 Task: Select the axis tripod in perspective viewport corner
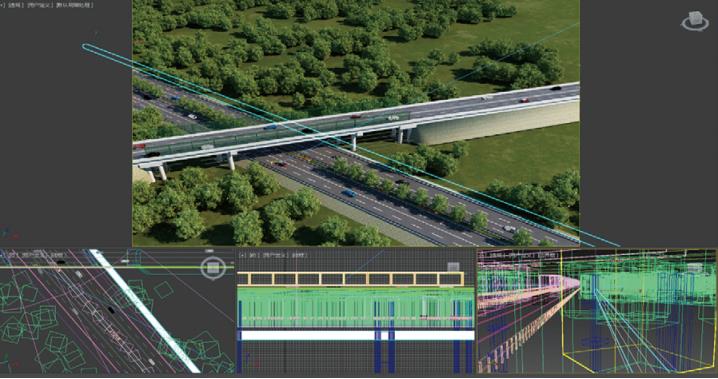tap(9, 234)
